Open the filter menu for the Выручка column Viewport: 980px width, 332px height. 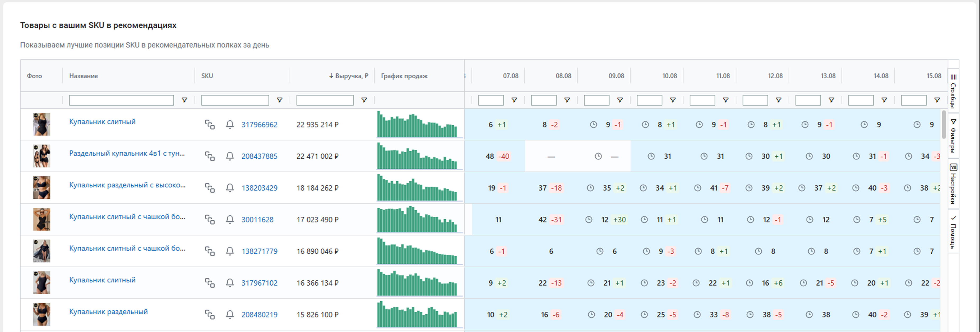coord(364,100)
